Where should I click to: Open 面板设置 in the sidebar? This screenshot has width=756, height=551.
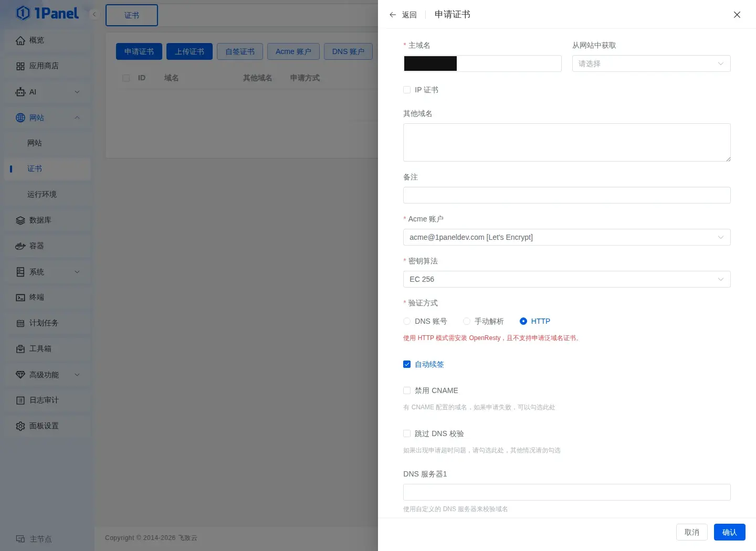[x=47, y=426]
